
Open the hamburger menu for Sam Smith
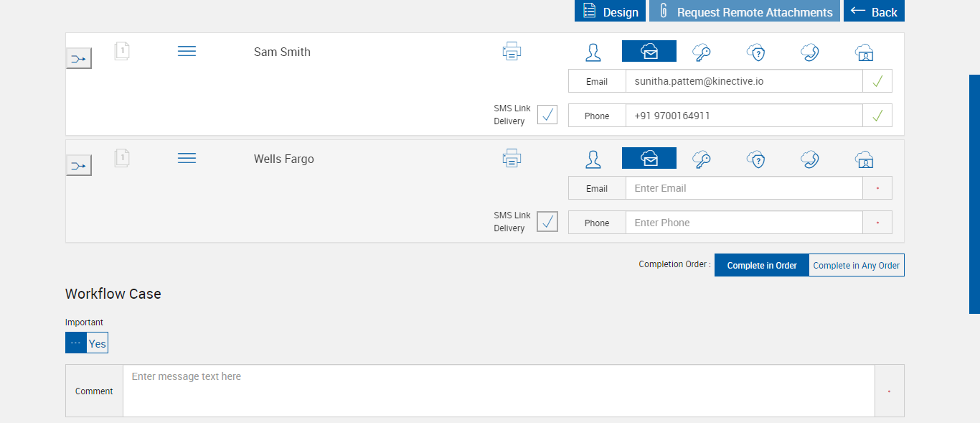(187, 52)
